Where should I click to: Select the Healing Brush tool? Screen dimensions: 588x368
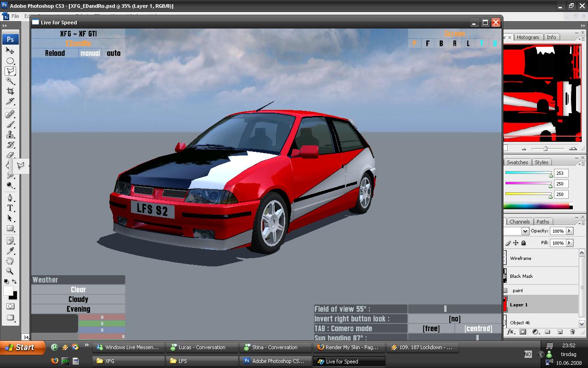coord(10,114)
